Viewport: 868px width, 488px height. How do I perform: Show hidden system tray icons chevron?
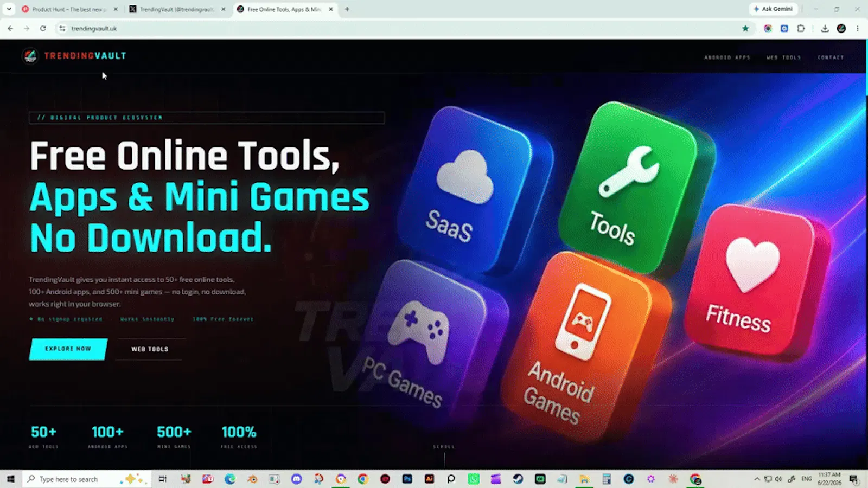tap(757, 479)
